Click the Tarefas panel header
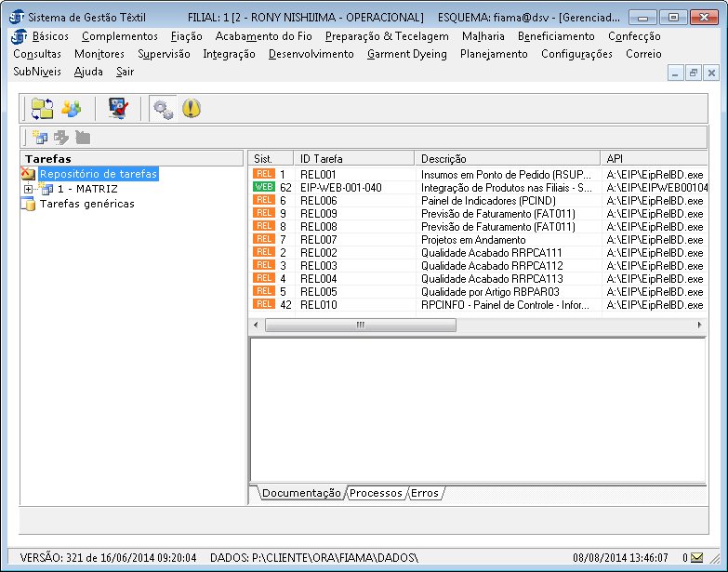 tap(131, 158)
